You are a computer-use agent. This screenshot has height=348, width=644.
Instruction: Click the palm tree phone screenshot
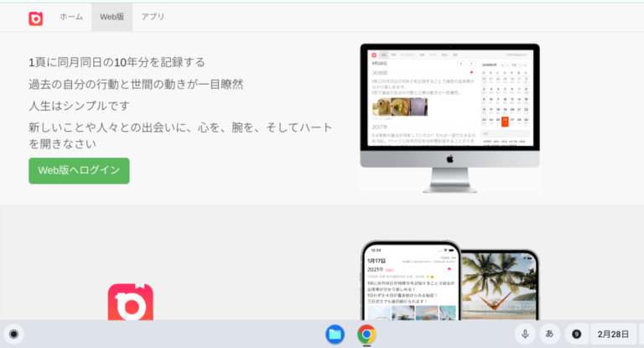500,285
